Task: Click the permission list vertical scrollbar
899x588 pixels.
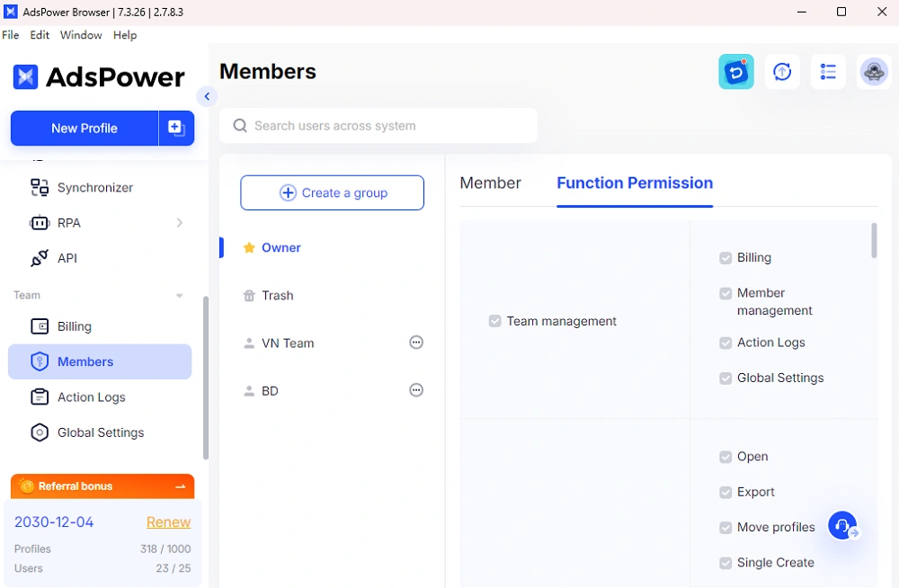Action: pyautogui.click(x=874, y=240)
